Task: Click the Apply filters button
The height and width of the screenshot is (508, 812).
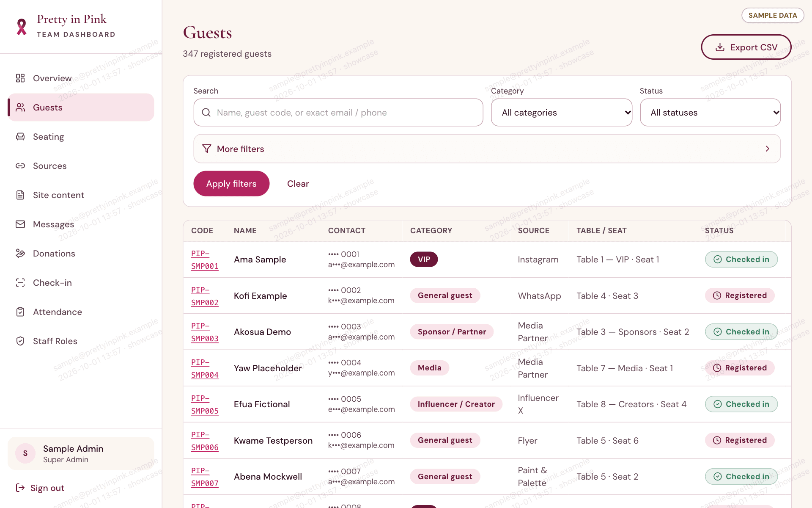Action: [x=231, y=183]
